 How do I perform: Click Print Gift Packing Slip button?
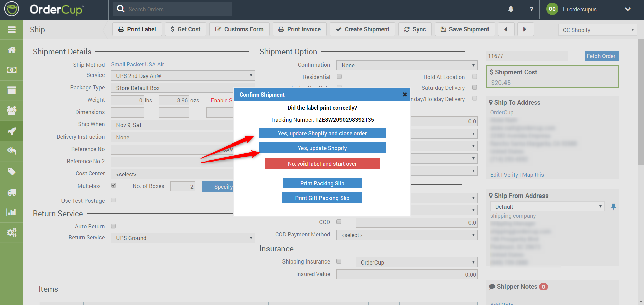coord(322,198)
